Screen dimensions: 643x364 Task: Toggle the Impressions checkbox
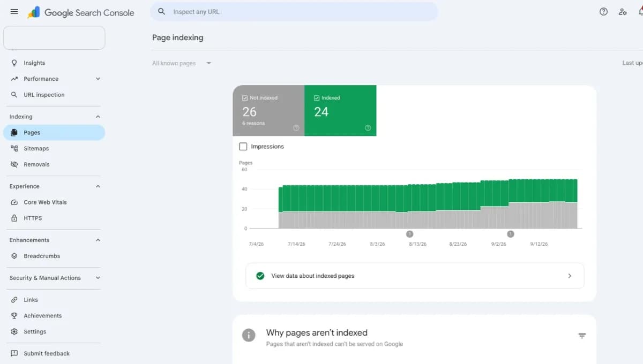tap(243, 146)
